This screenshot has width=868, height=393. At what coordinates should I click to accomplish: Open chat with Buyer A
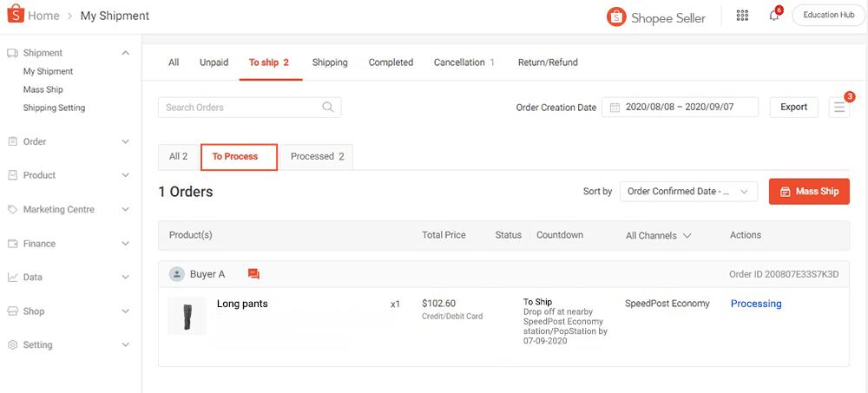coord(253,274)
